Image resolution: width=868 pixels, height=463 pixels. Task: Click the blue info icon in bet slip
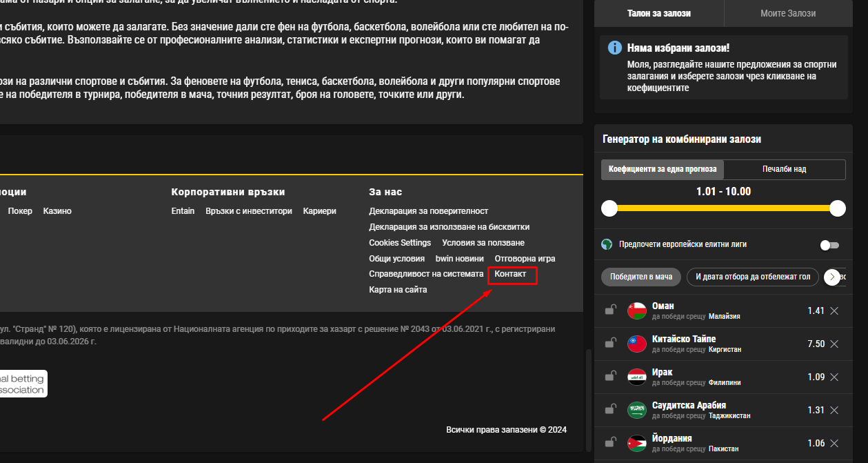(x=614, y=48)
